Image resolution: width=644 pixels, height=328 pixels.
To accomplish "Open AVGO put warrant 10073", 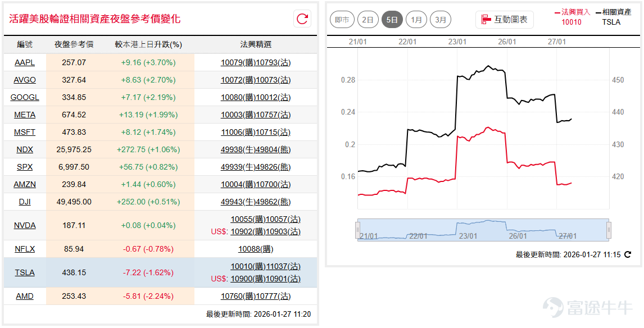I will tap(273, 80).
